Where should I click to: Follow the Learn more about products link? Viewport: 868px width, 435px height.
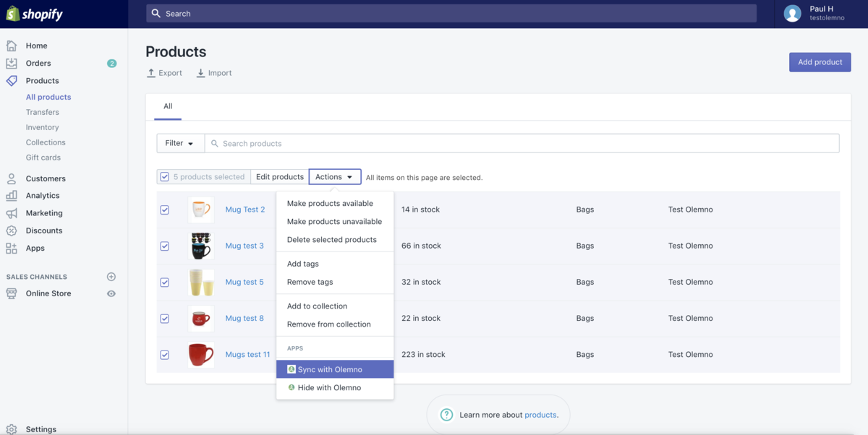pos(540,415)
